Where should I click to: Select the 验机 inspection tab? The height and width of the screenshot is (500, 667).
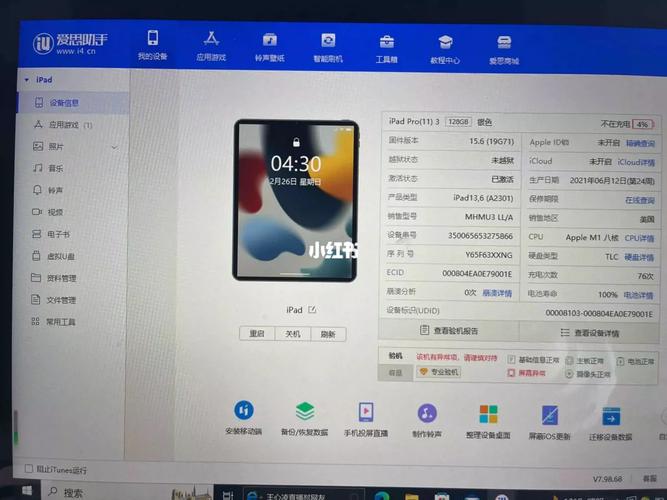pyautogui.click(x=395, y=356)
